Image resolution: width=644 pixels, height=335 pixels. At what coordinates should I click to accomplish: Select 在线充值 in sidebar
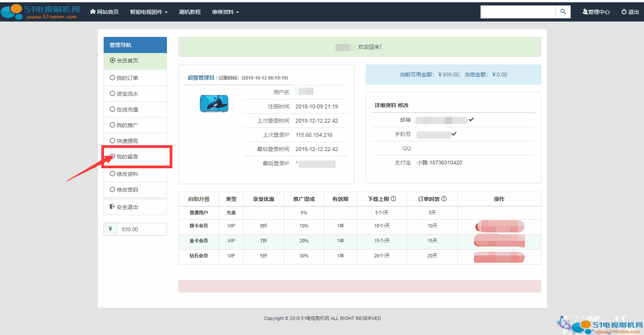[x=135, y=109]
